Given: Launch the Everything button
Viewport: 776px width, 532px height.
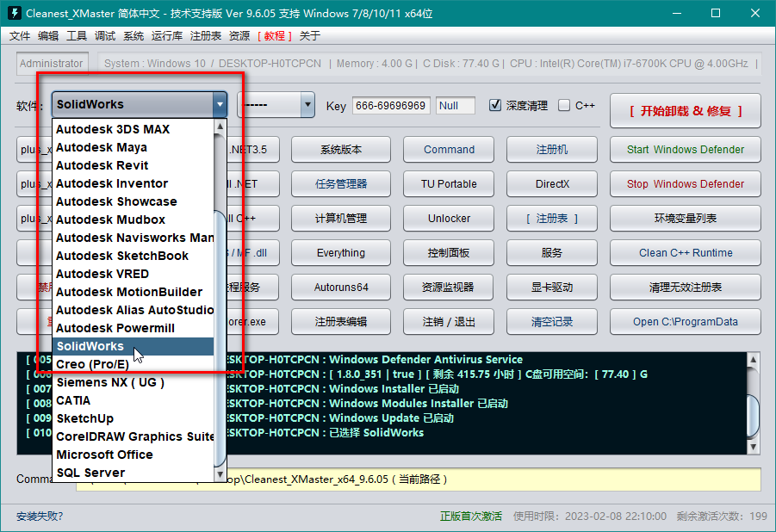Looking at the screenshot, I should pyautogui.click(x=341, y=253).
